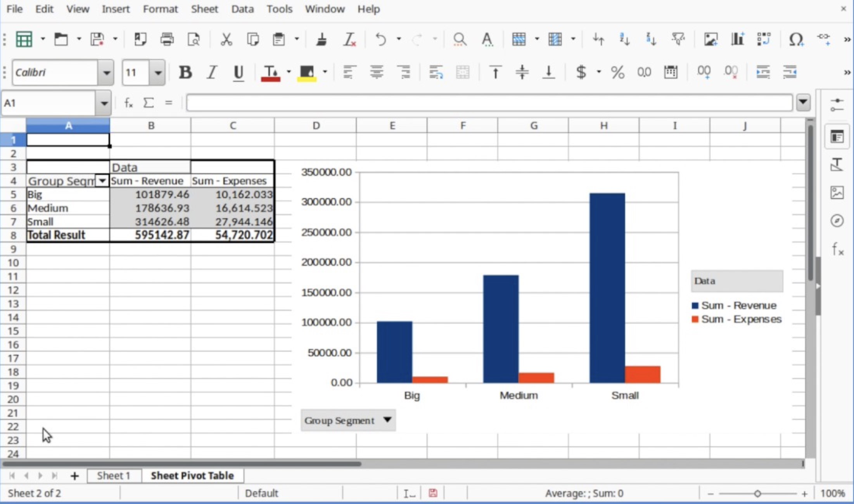The image size is (854, 504).
Task: Open the sidebar Gallery image icon
Action: [x=837, y=193]
